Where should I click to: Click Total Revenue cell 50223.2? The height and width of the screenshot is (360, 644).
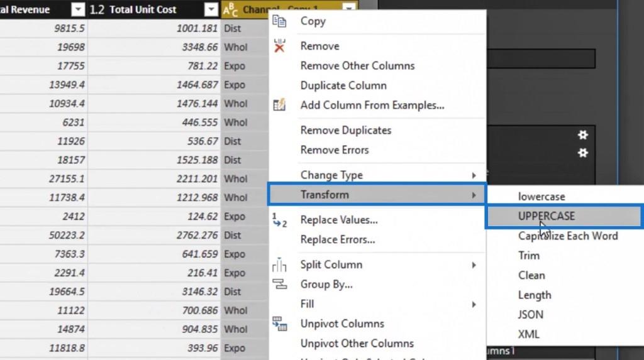click(43, 235)
